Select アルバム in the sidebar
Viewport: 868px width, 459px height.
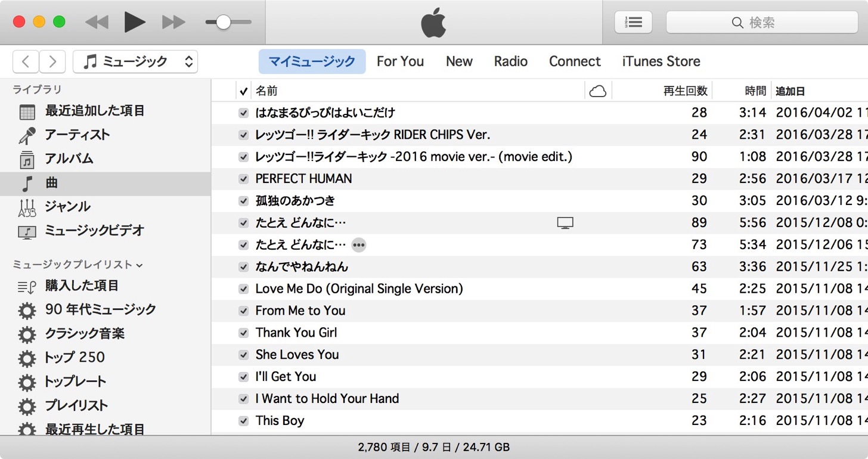[106, 159]
